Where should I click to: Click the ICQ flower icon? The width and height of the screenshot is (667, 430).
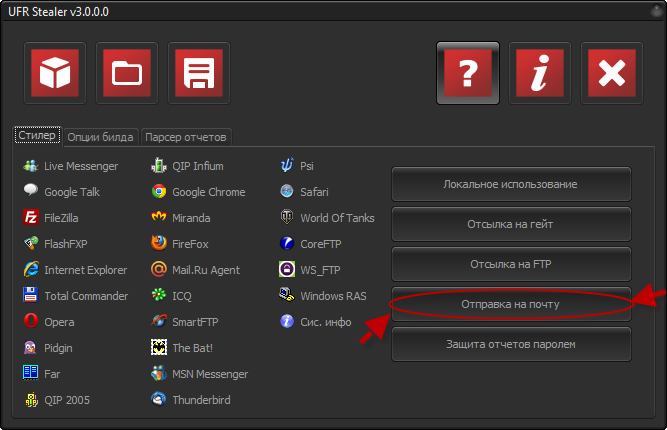[159, 295]
